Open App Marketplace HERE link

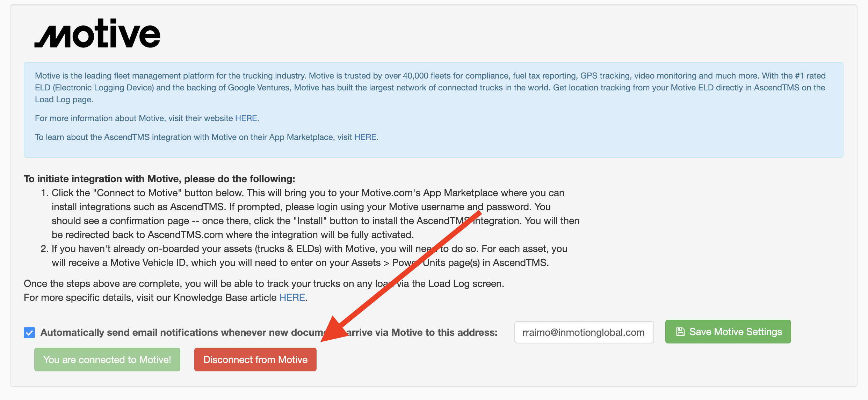[x=365, y=137]
